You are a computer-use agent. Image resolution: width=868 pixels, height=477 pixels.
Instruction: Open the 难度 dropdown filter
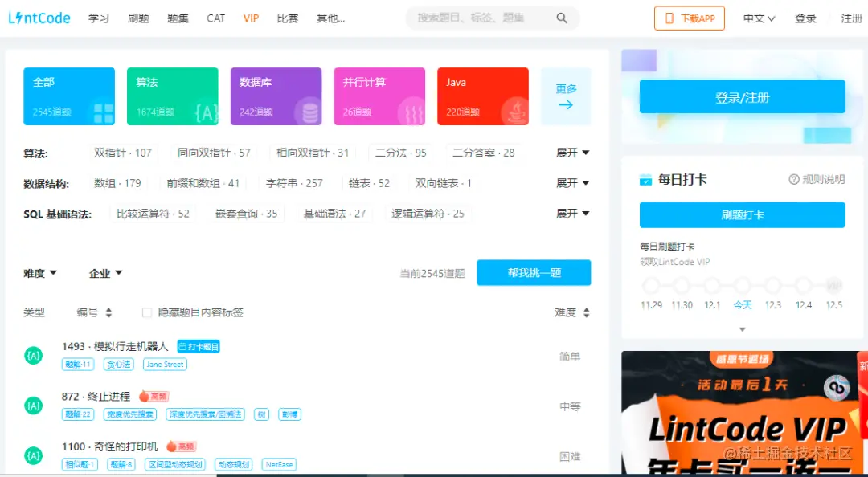(x=39, y=273)
